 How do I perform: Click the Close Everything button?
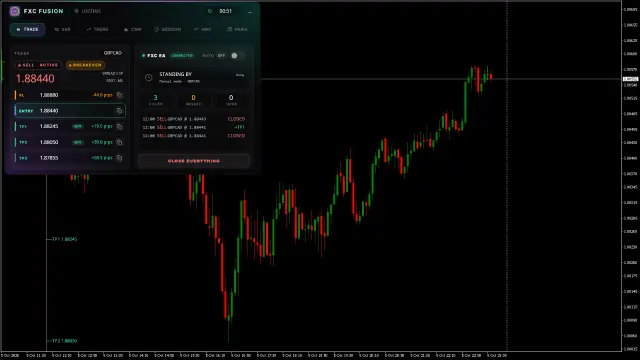point(194,161)
